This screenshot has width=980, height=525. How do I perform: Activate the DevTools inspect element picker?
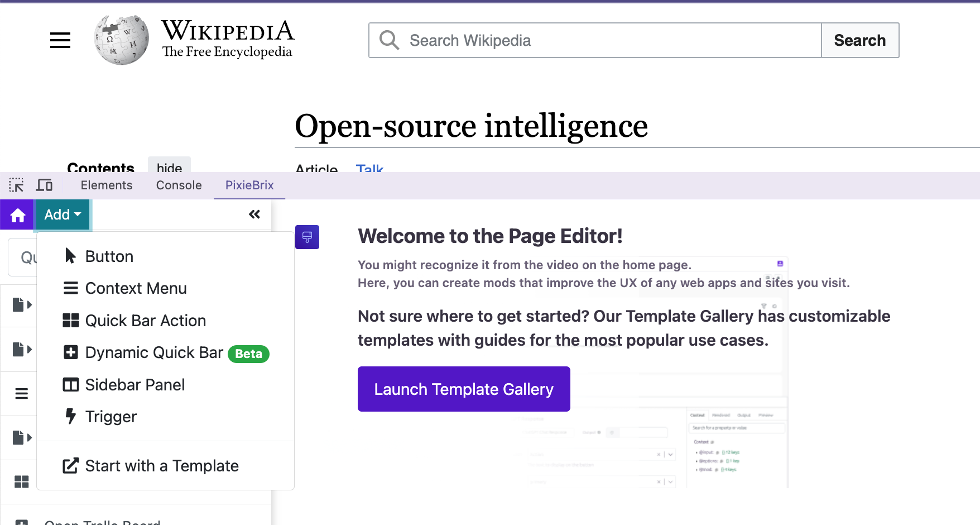point(16,185)
